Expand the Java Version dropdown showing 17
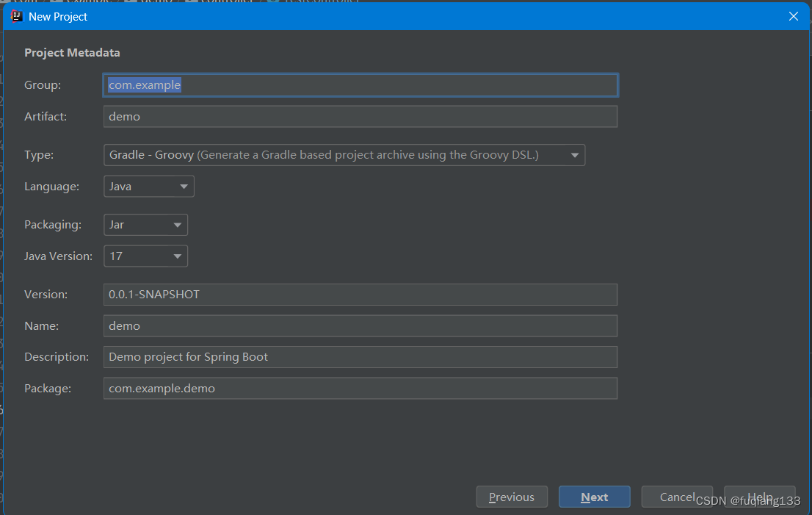The width and height of the screenshot is (812, 515). tap(145, 256)
